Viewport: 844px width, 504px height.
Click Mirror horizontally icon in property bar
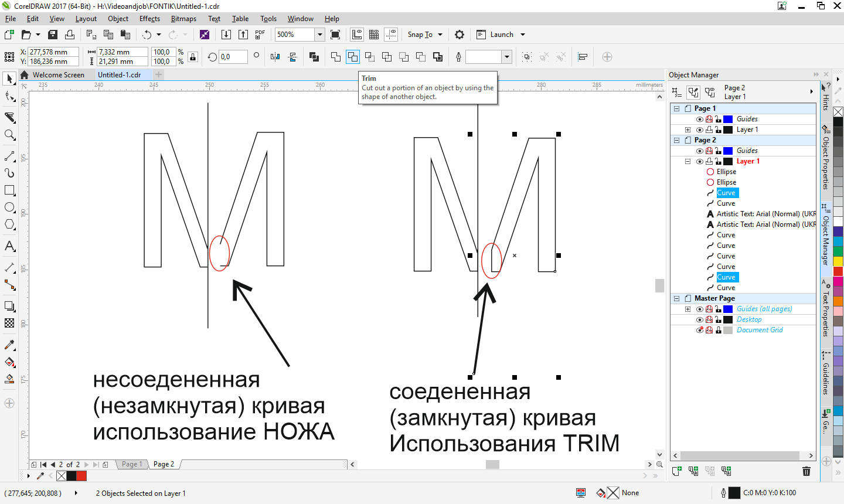[x=275, y=57]
